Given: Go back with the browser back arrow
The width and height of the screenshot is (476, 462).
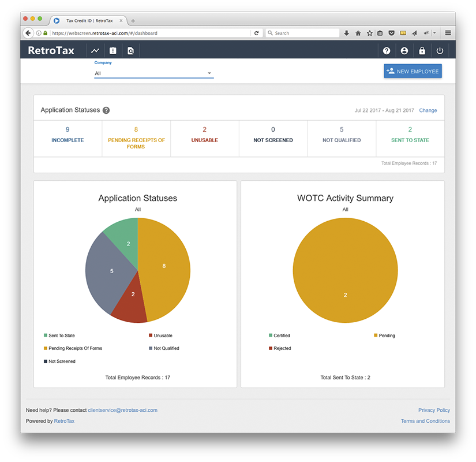Looking at the screenshot, I should point(28,33).
